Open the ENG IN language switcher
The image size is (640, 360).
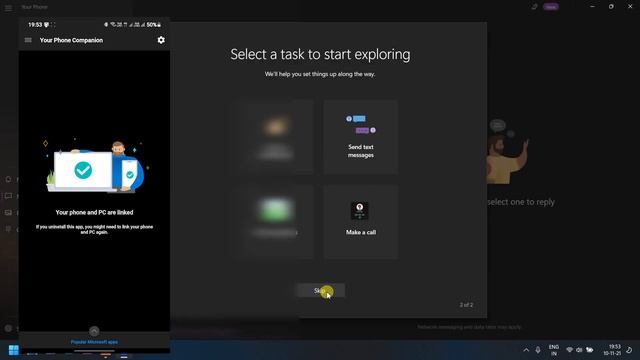[553, 350]
